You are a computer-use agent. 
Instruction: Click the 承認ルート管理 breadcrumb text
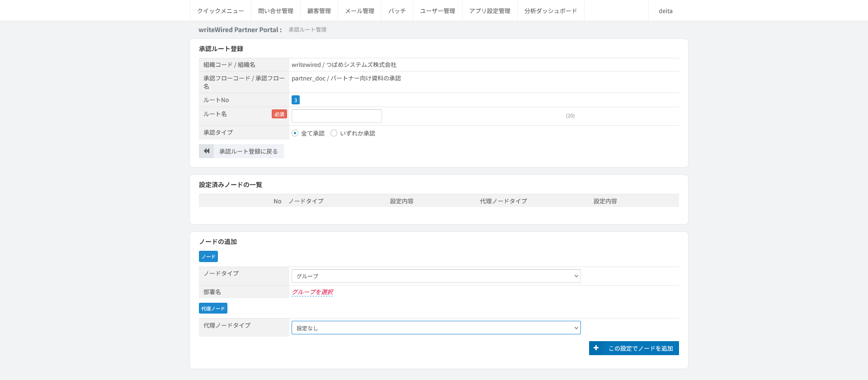(x=307, y=30)
